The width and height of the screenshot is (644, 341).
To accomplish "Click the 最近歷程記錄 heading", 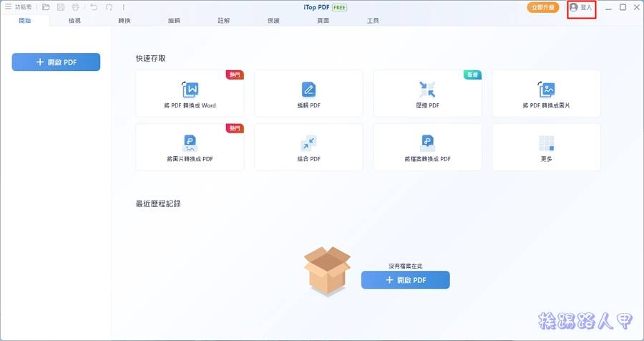I will click(x=159, y=203).
